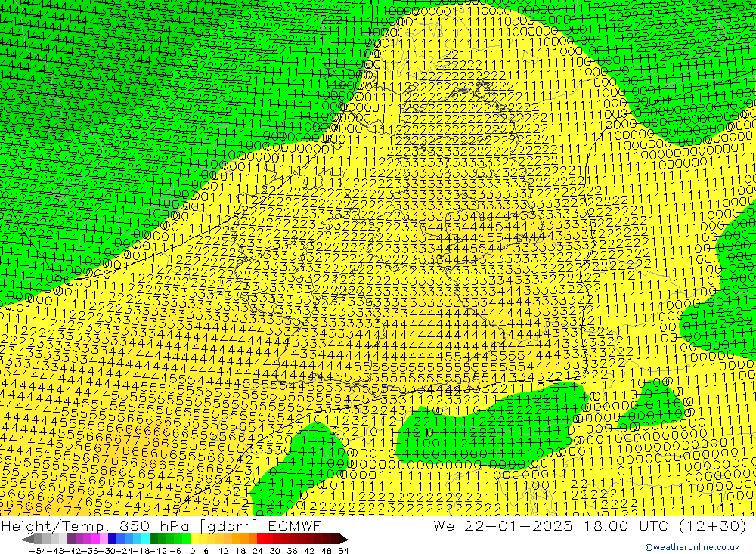Screen dimensions: 756x554
Task: Click the Height/Temp. 850 hPa ECMWF title
Action: pos(161,525)
